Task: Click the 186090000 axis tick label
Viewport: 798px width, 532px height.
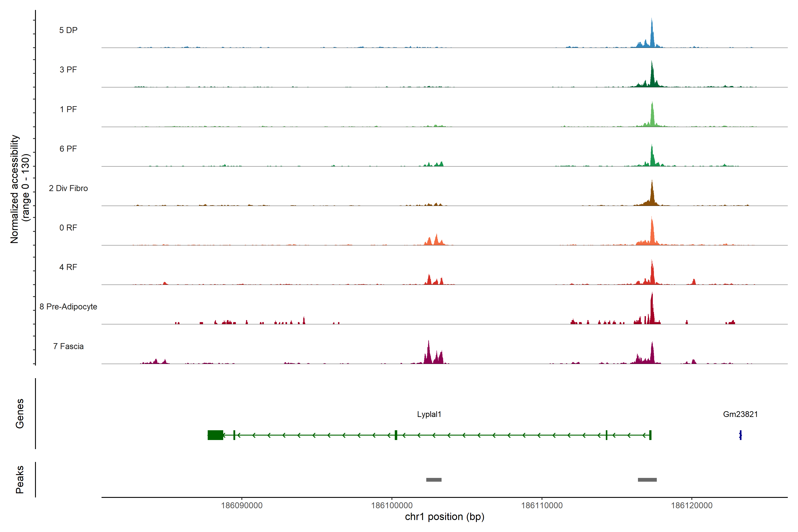Action: [242, 506]
